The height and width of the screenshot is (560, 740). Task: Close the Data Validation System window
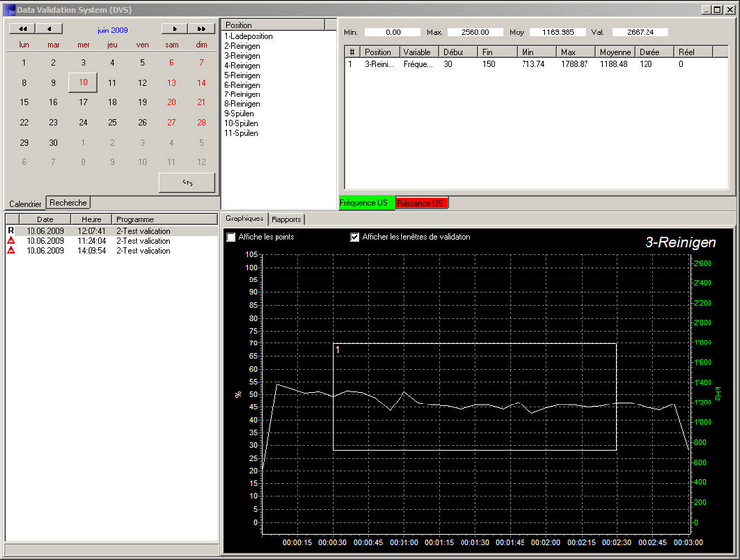(x=729, y=10)
